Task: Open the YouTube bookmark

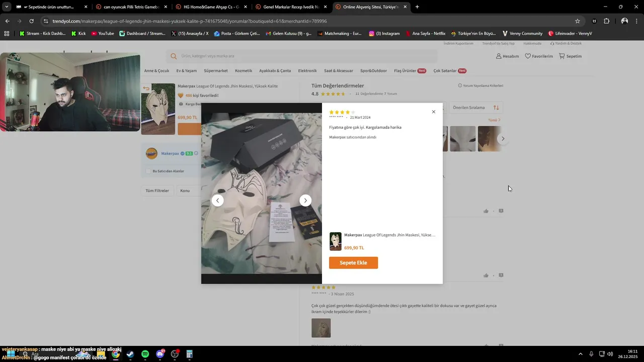Action: coord(103,33)
